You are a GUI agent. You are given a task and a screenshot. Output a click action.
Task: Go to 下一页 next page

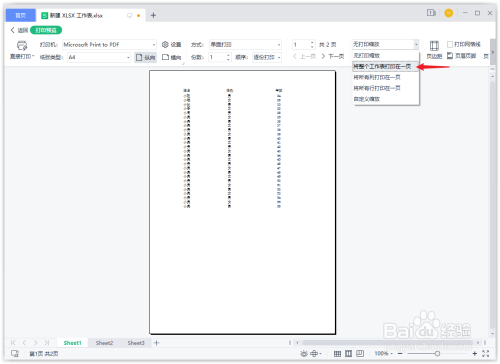tap(333, 56)
